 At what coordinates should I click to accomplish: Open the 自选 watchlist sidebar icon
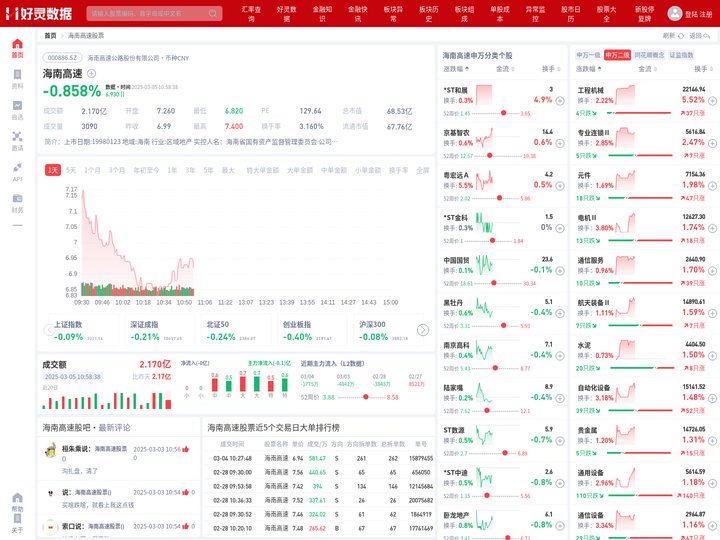[17, 106]
